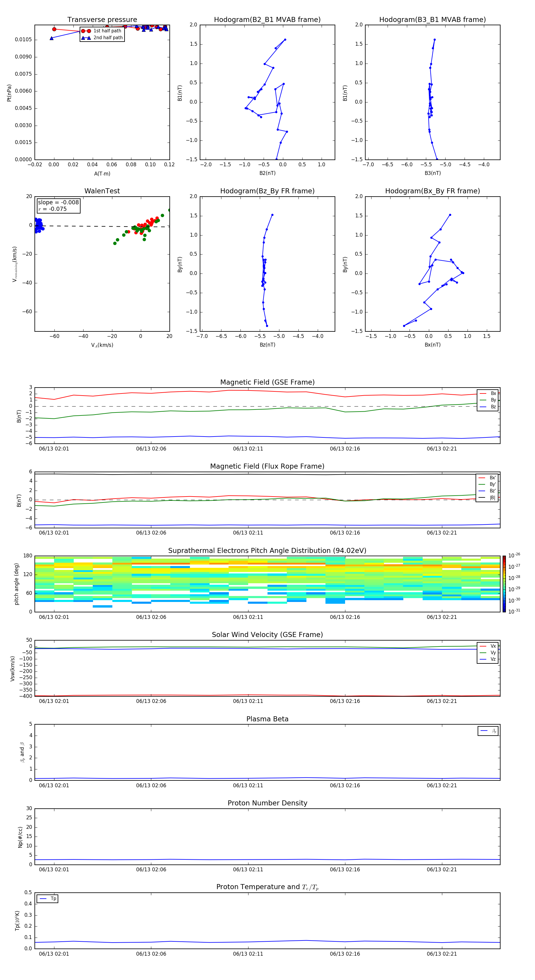
Task: Select the '2nd half path' legend entry
Action: pos(102,38)
